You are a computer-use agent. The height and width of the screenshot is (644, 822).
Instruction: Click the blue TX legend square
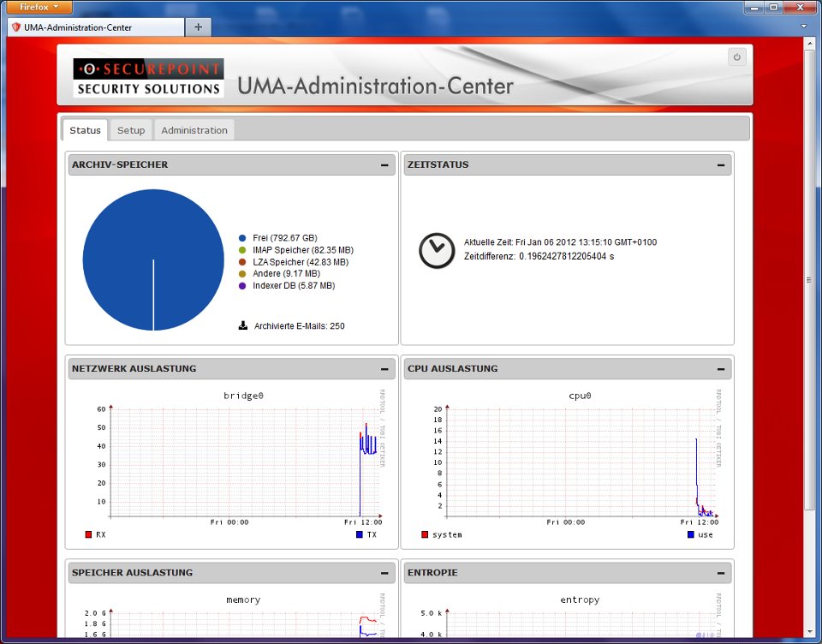(359, 534)
